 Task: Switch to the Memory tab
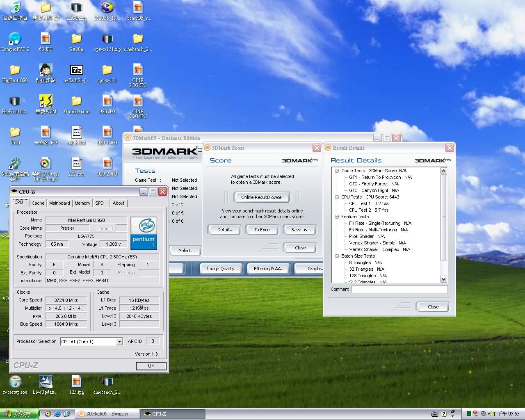point(82,203)
